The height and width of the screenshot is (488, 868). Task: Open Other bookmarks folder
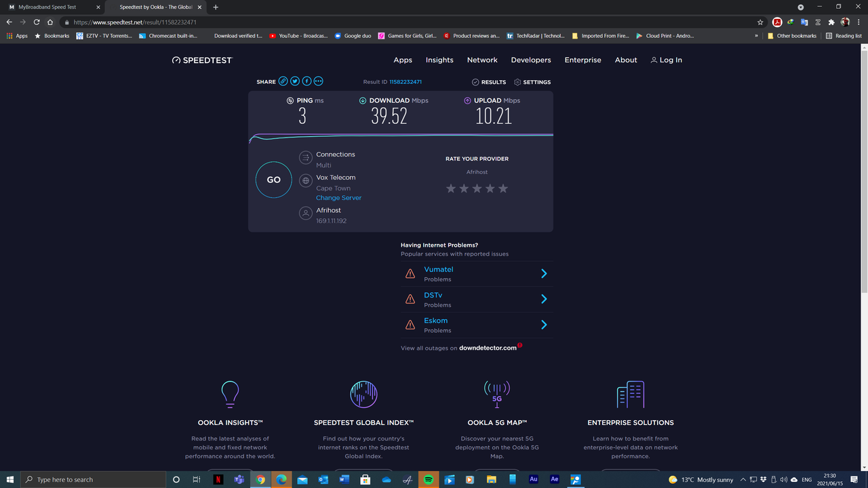pos(792,36)
